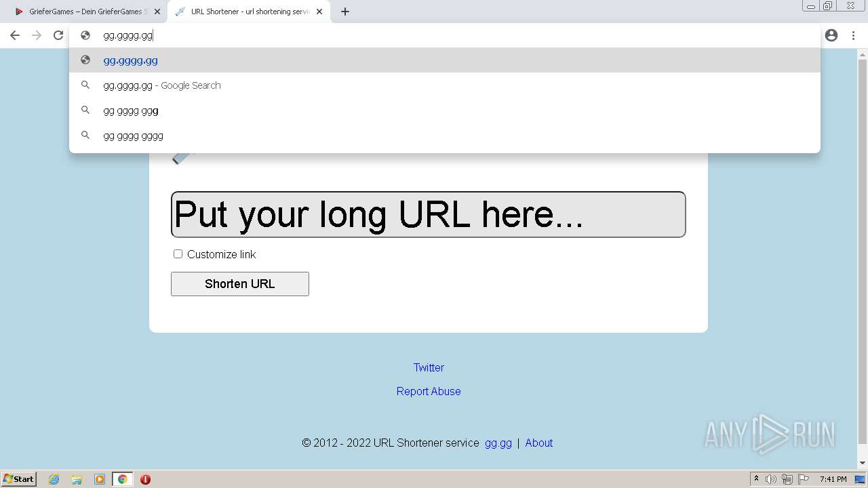Click the taskbar clock showing 7:41 PM
This screenshot has width=868, height=488.
pos(833,479)
